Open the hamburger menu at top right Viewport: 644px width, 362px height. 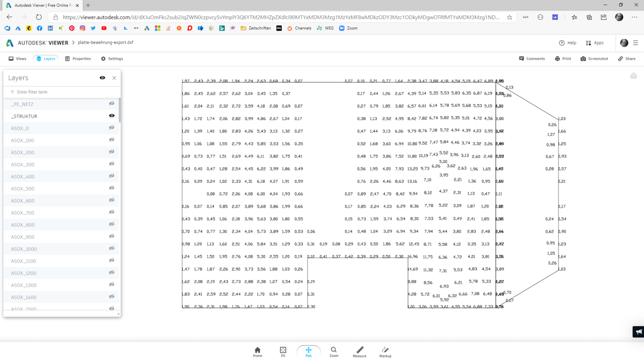click(x=636, y=43)
